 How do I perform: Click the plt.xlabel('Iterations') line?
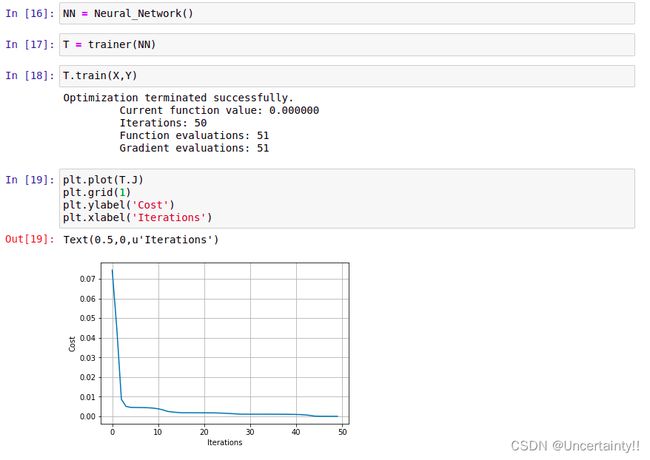(x=138, y=218)
